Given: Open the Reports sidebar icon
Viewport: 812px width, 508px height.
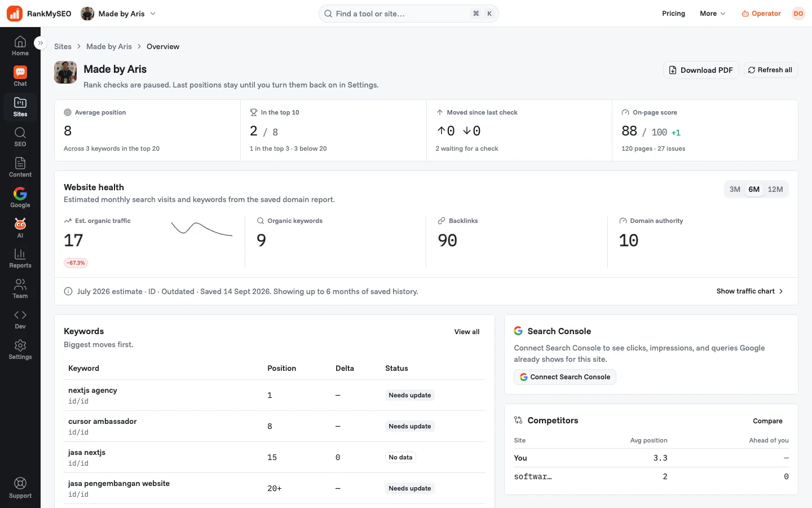Looking at the screenshot, I should (x=20, y=259).
